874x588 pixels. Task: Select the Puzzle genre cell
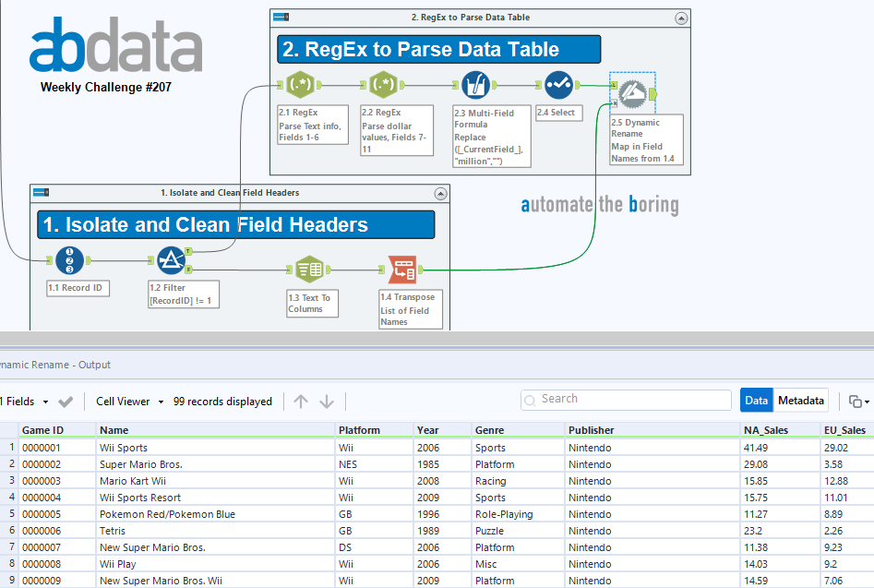519,531
